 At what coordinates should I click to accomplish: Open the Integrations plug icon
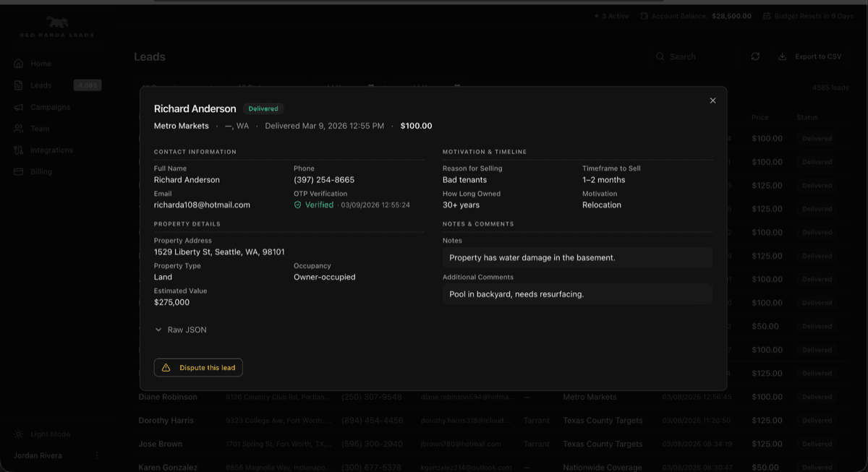pyautogui.click(x=18, y=150)
